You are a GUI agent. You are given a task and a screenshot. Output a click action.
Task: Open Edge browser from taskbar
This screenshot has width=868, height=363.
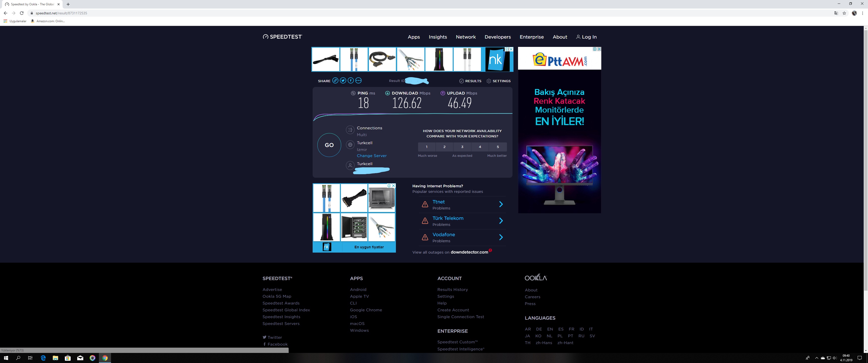43,358
